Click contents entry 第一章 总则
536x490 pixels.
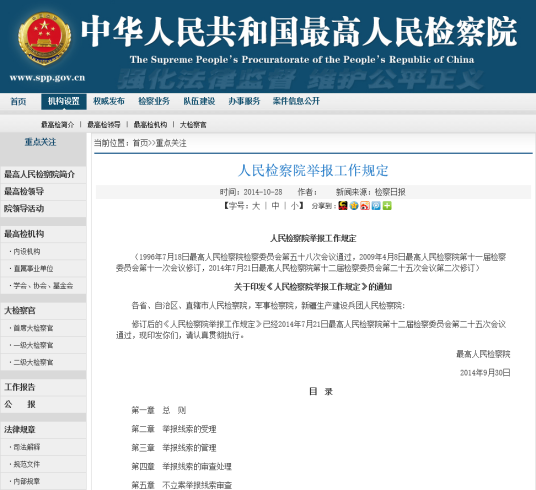pyautogui.click(x=159, y=410)
